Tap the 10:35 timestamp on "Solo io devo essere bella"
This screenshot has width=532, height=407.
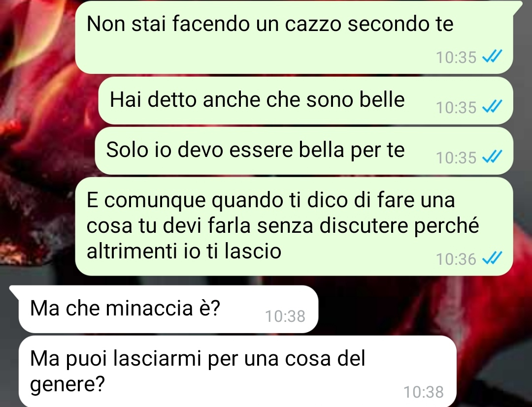(456, 157)
